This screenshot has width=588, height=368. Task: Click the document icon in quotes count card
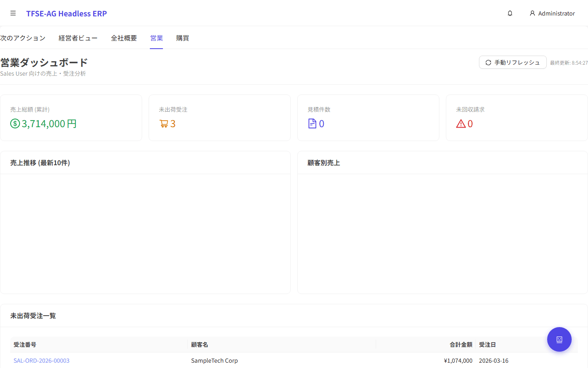(312, 123)
